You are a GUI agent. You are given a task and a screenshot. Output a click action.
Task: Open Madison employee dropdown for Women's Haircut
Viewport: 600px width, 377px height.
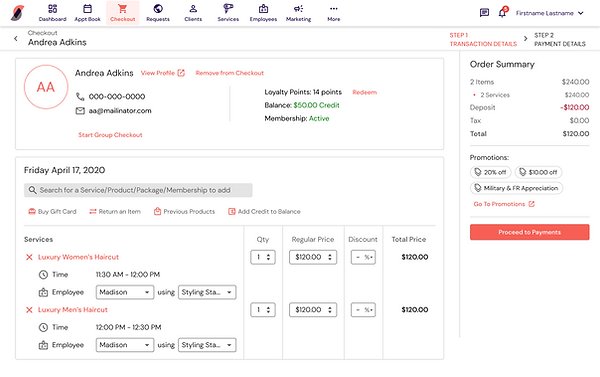point(125,292)
